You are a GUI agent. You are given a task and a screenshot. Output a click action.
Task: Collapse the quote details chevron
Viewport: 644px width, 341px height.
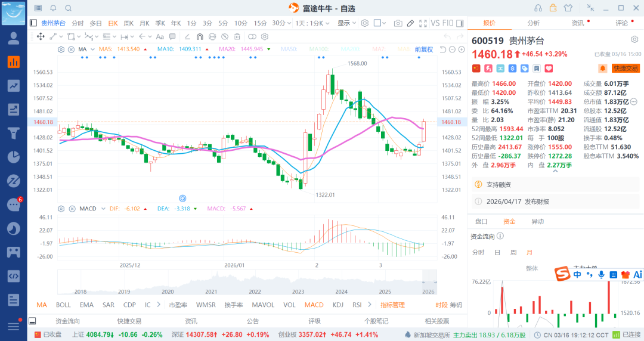555,171
